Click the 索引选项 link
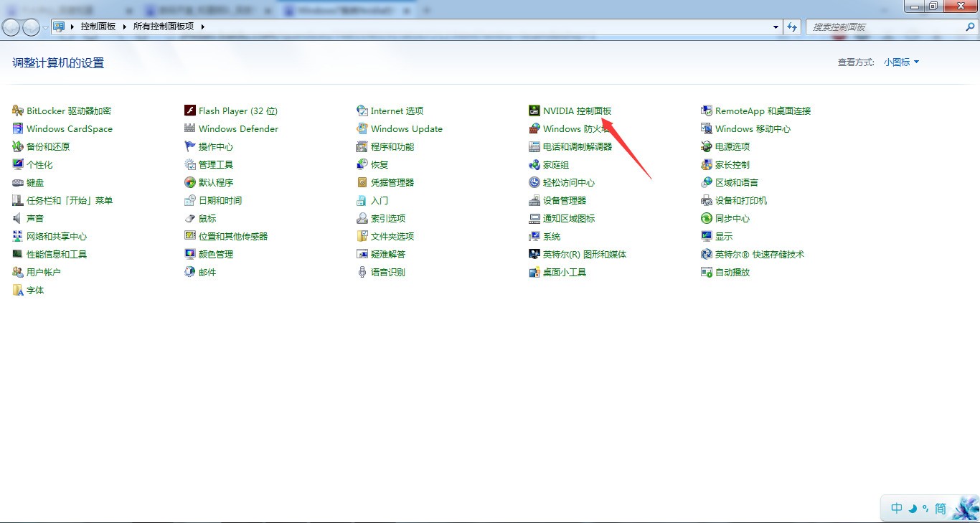Image resolution: width=980 pixels, height=523 pixels. (x=388, y=218)
